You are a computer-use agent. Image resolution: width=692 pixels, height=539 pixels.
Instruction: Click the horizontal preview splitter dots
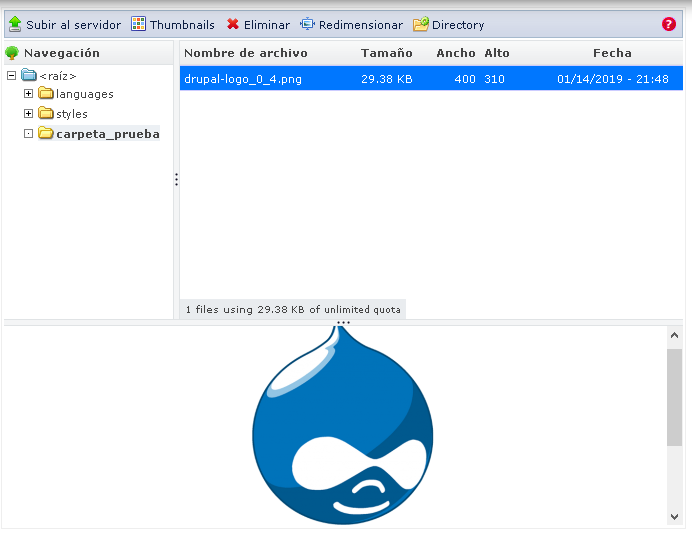coord(343,323)
